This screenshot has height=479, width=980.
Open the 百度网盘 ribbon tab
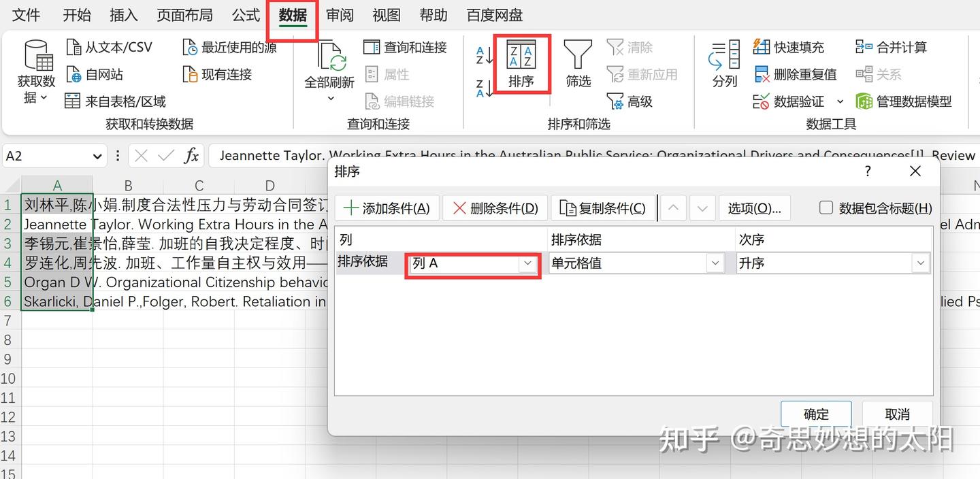point(494,14)
